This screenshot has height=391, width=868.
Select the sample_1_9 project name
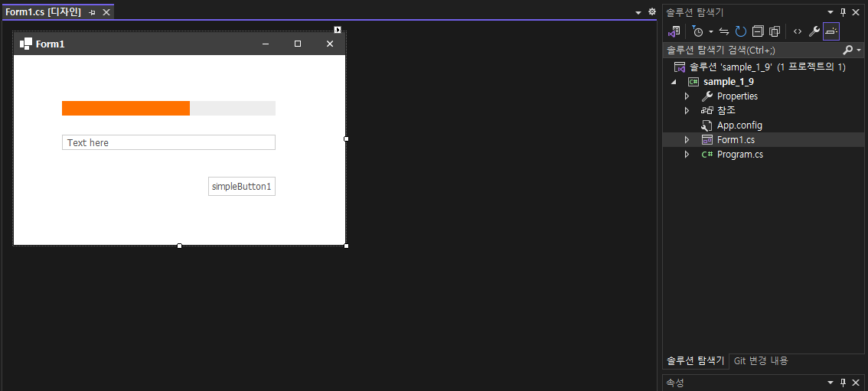click(729, 82)
